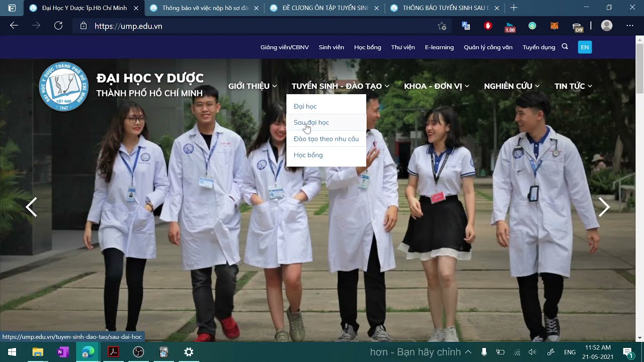Open the E-learning link

pyautogui.click(x=439, y=47)
